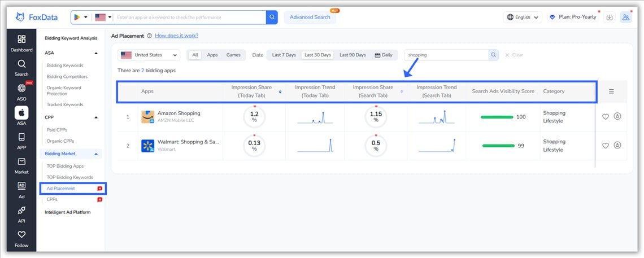Click the Amazon Shopping row circular icon
This screenshot has height=258, width=644.
[617, 116]
